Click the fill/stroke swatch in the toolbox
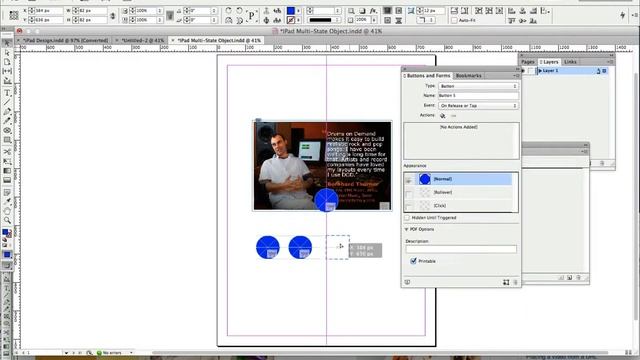Screen dimensions: 640x360 tap(7, 233)
